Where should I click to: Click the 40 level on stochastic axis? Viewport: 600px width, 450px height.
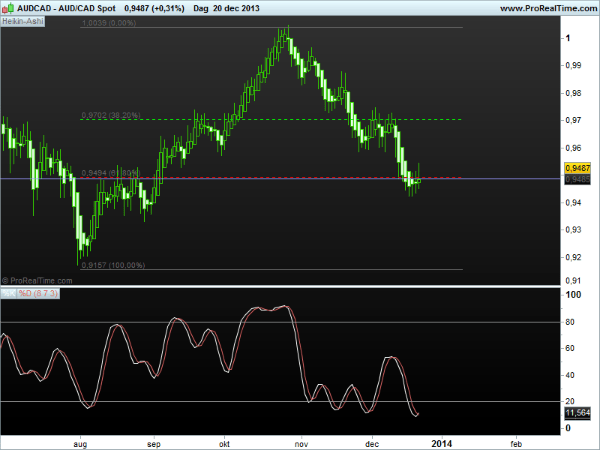coord(570,375)
